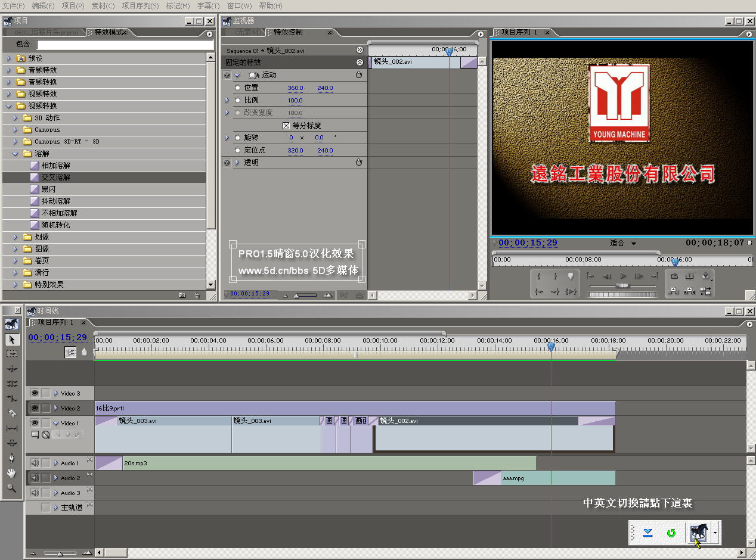Select the Pen tool in toolbox
This screenshot has height=560, width=756.
point(11,458)
